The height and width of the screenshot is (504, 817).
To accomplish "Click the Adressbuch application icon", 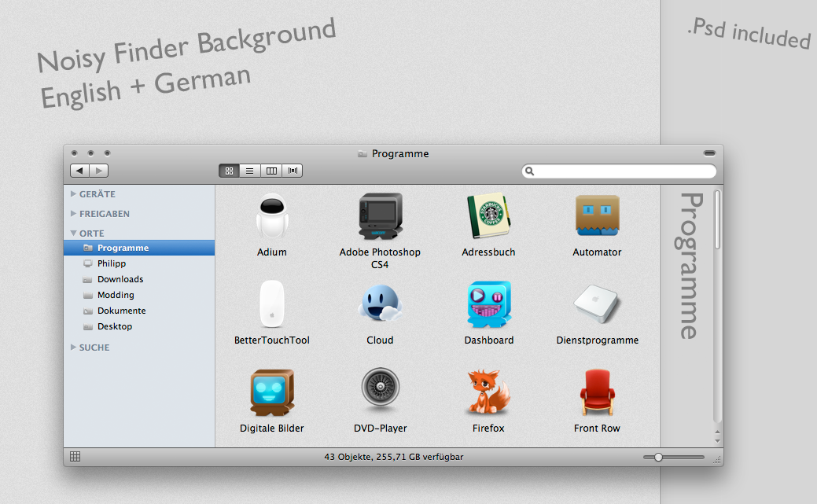I will (489, 215).
